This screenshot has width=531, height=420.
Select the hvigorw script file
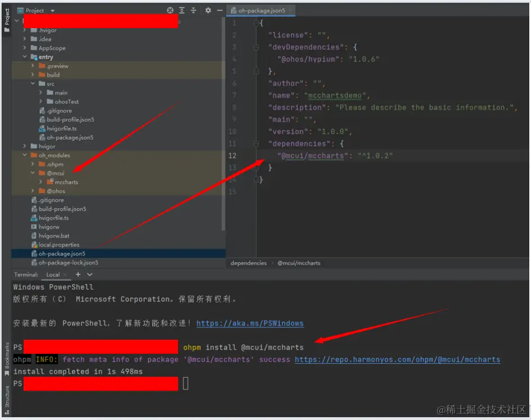49,227
